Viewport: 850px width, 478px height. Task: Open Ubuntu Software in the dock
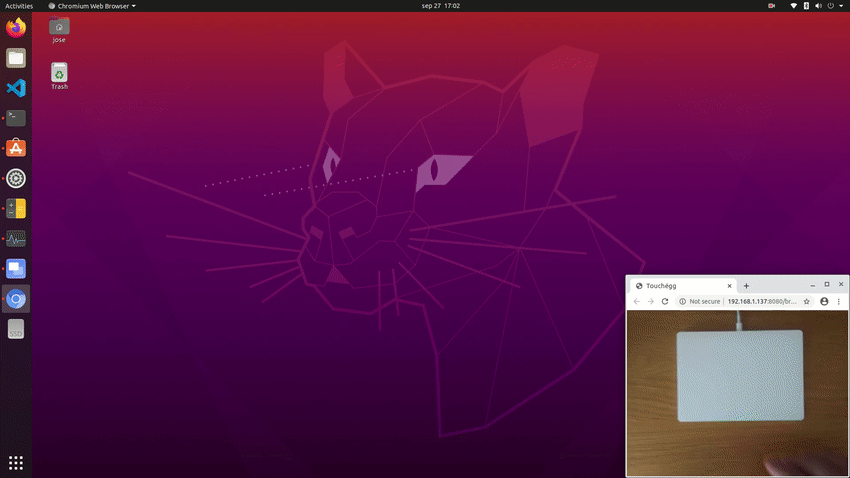(16, 148)
